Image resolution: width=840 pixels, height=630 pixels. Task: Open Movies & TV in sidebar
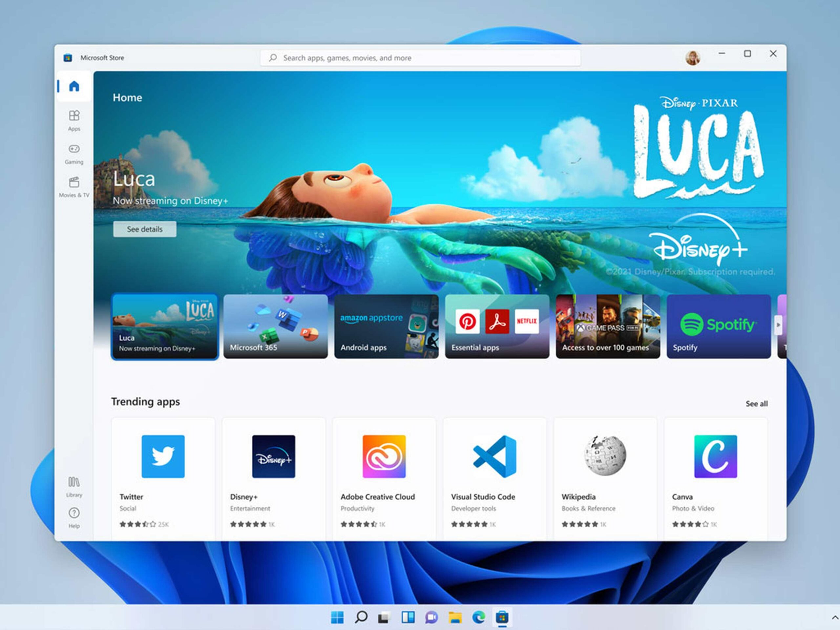(74, 186)
